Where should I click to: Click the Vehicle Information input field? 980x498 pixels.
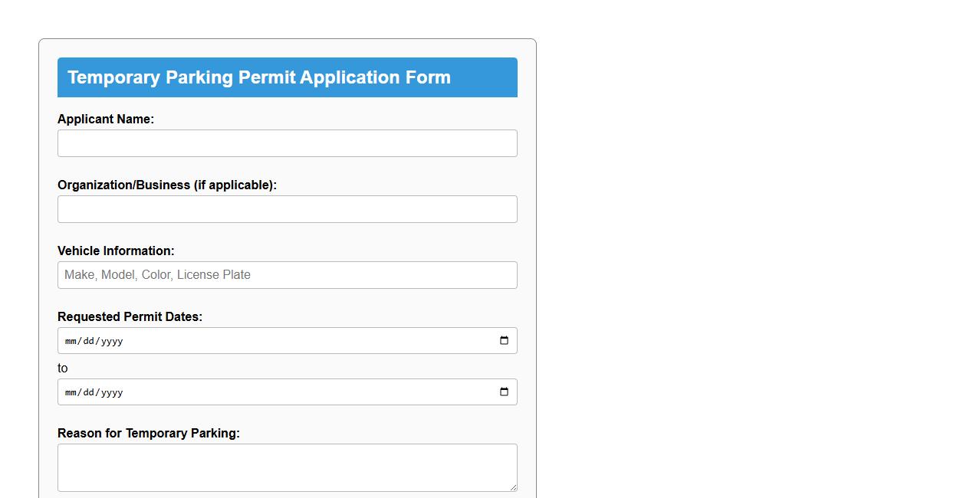[x=287, y=274]
